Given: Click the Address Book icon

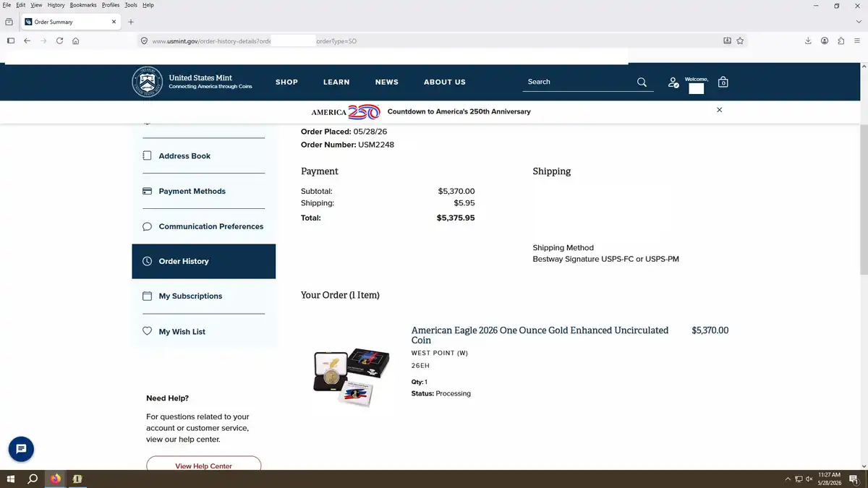Looking at the screenshot, I should pyautogui.click(x=148, y=155).
